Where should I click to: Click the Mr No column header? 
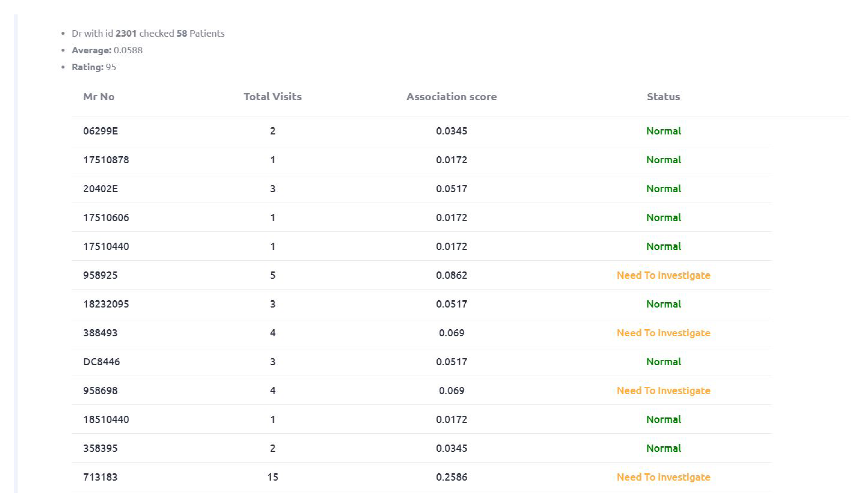pyautogui.click(x=98, y=97)
